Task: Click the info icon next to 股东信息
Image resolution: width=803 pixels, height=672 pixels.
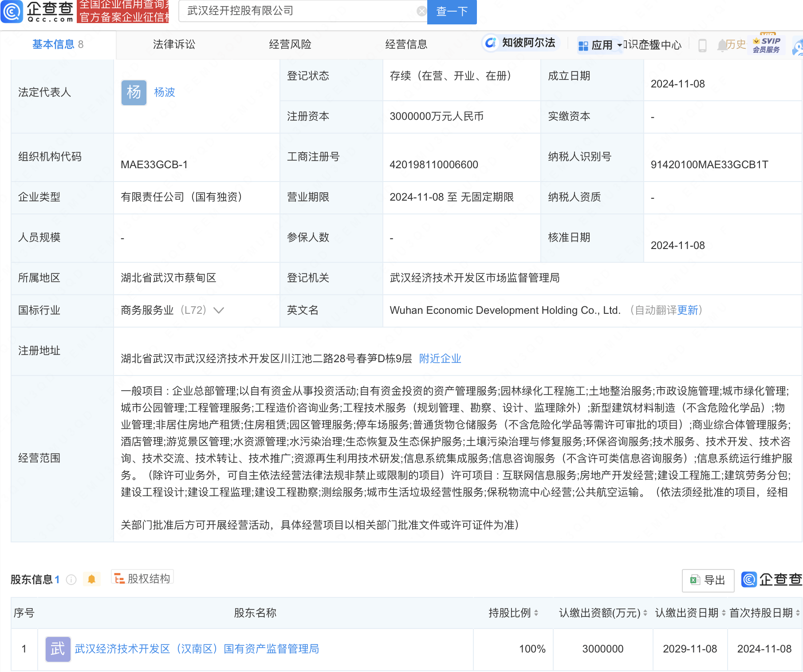Action: tap(71, 580)
